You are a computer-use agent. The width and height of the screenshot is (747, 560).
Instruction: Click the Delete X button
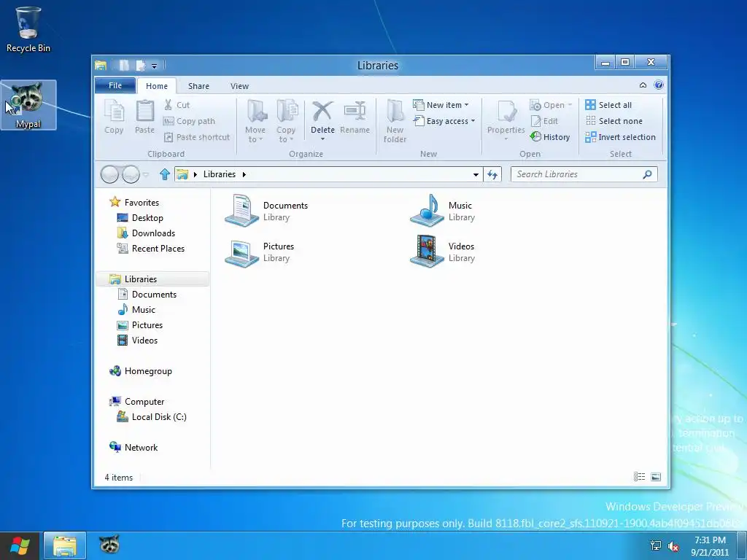pos(322,112)
